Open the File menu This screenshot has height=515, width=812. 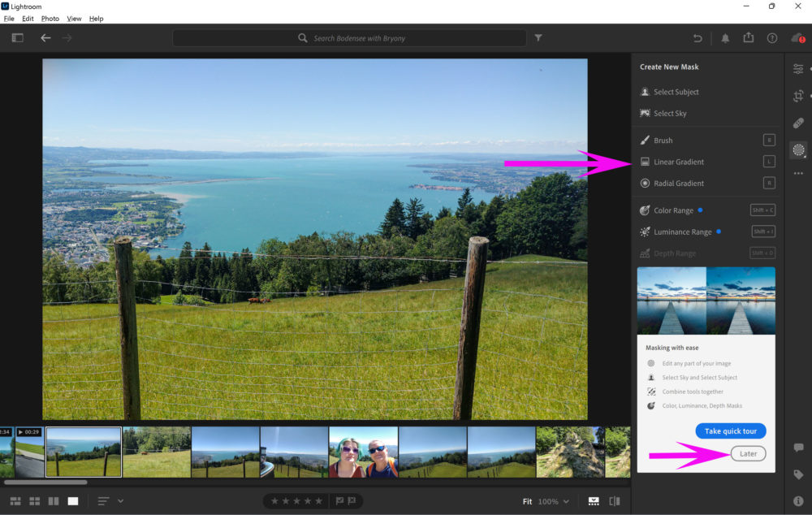[x=9, y=19]
